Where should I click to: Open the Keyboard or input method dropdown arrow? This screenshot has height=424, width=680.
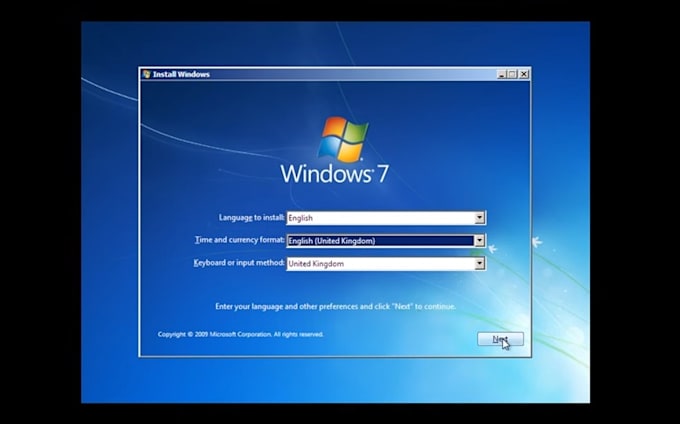click(x=479, y=264)
